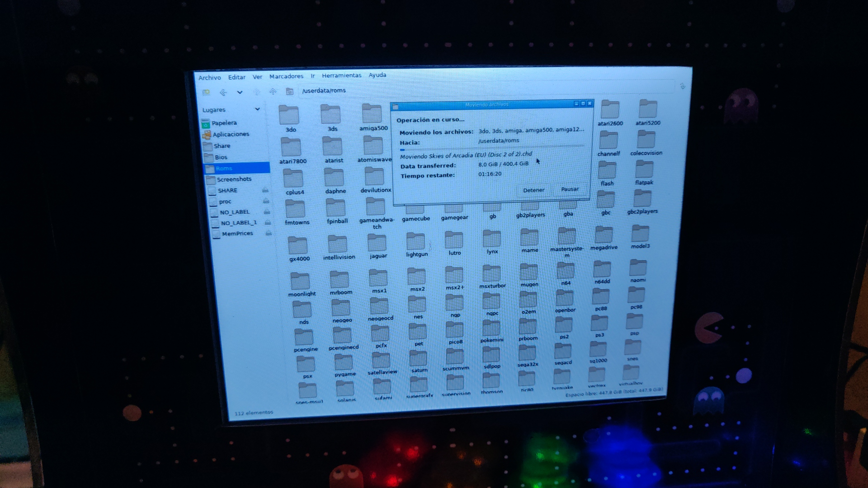Select the pcenginecd folder

(x=343, y=339)
